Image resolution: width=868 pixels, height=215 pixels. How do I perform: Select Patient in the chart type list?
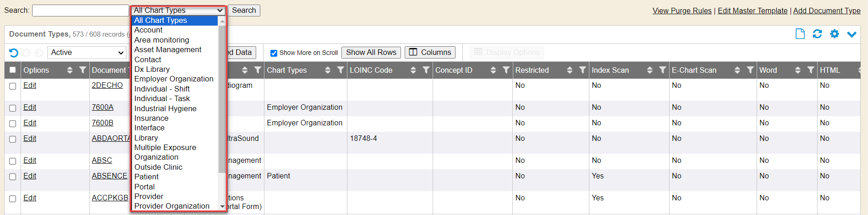point(146,177)
